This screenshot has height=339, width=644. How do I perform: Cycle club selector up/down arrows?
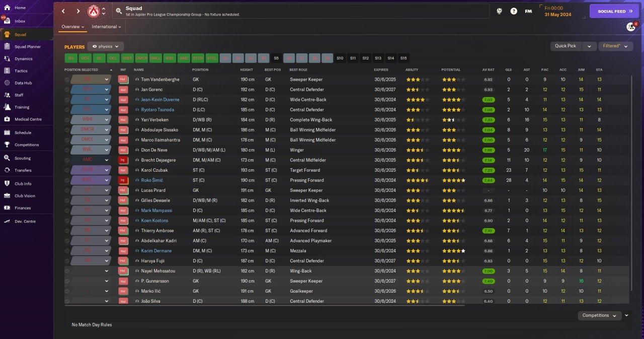[104, 11]
